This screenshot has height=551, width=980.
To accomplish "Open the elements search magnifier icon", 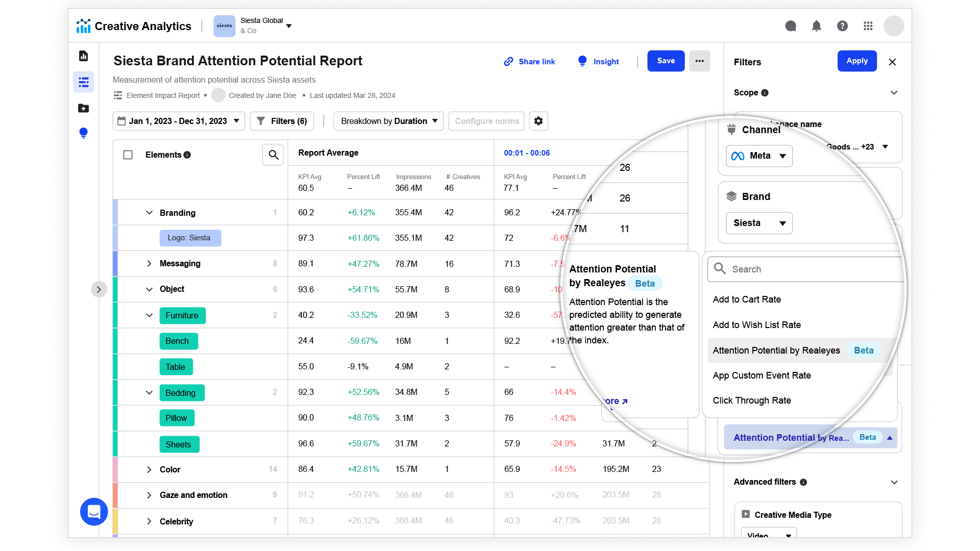I will coord(273,155).
